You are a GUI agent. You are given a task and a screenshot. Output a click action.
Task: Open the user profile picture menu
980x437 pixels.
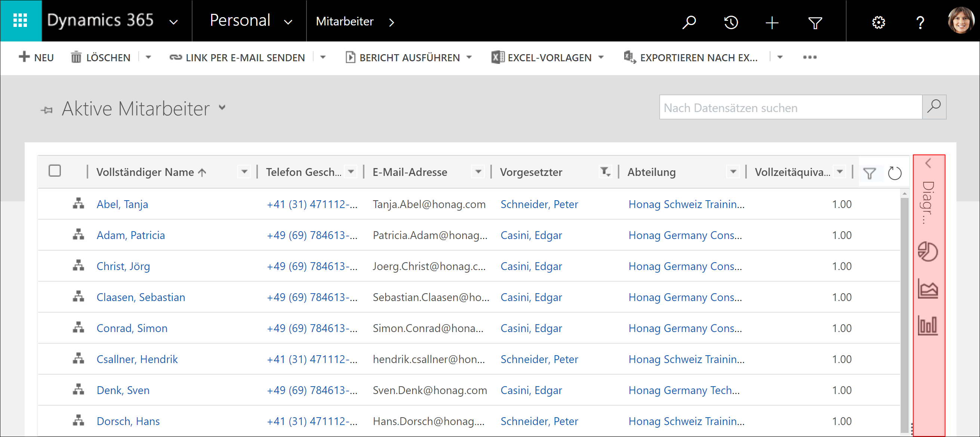click(961, 21)
